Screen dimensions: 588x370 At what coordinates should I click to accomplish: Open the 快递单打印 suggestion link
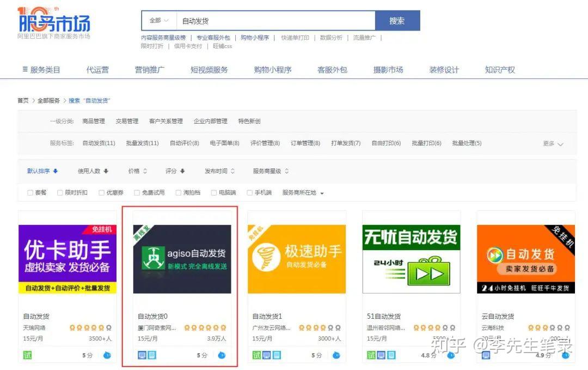[x=295, y=38]
